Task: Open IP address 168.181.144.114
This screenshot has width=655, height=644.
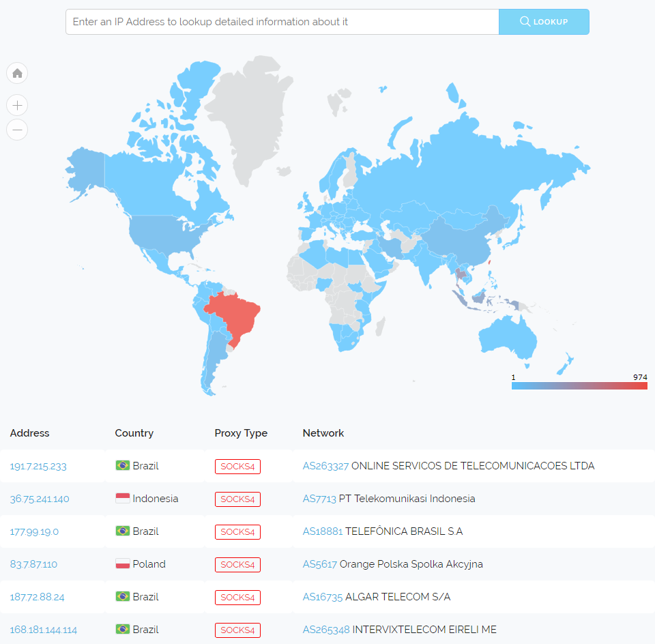Action: (x=44, y=630)
